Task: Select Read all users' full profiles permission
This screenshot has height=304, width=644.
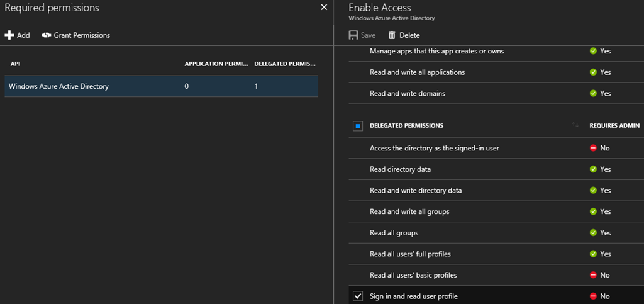Action: pos(410,254)
